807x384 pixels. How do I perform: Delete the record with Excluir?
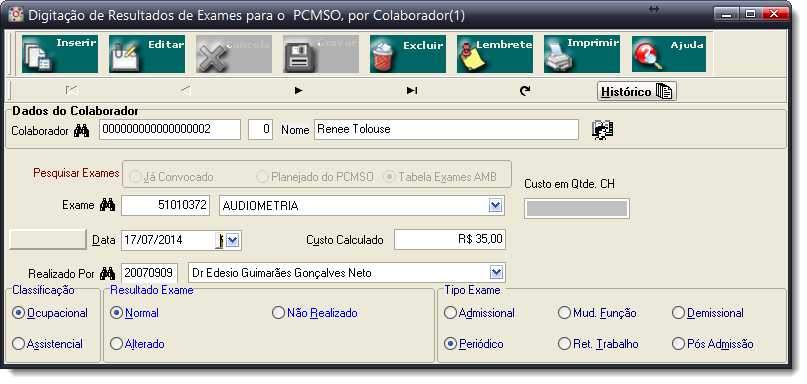[x=408, y=54]
